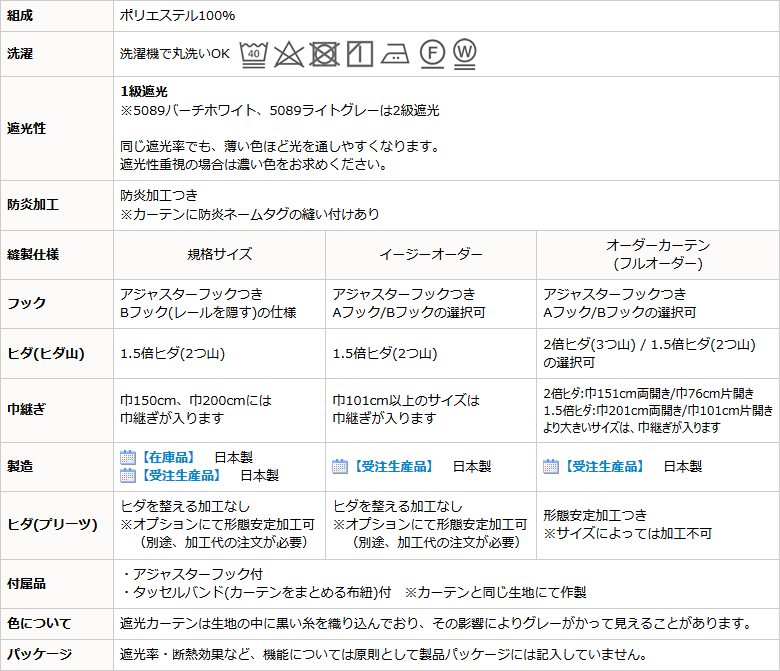780x671 pixels.
Task: Select the イージーオーダー column header
Action: click(431, 254)
